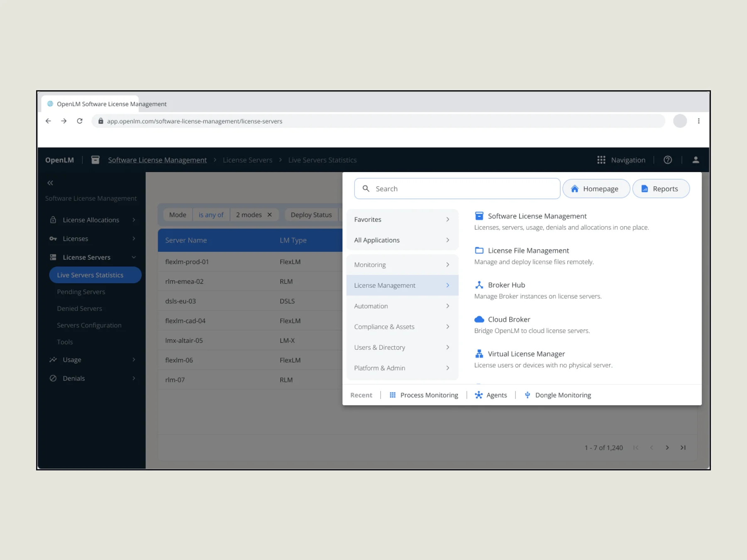
Task: Open the Favorites category
Action: coord(402,219)
